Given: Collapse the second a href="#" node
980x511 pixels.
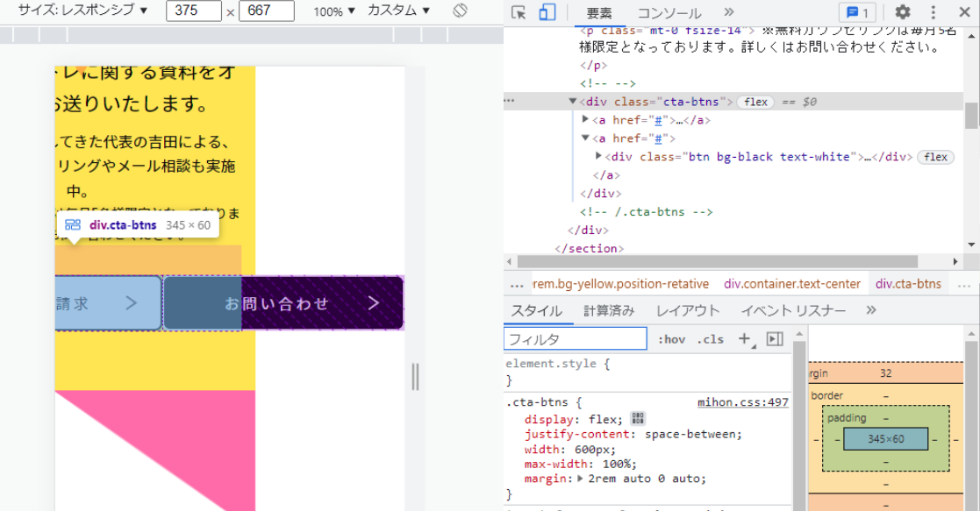Looking at the screenshot, I should [x=585, y=138].
